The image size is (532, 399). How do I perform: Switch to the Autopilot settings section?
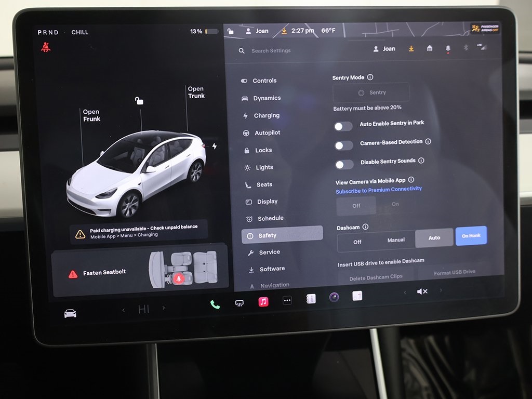(267, 132)
